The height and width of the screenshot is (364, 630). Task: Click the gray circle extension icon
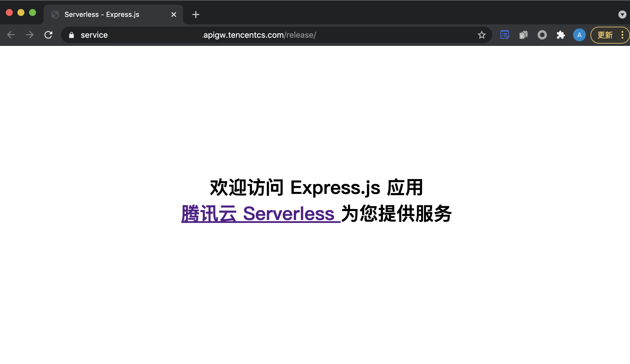(x=542, y=35)
